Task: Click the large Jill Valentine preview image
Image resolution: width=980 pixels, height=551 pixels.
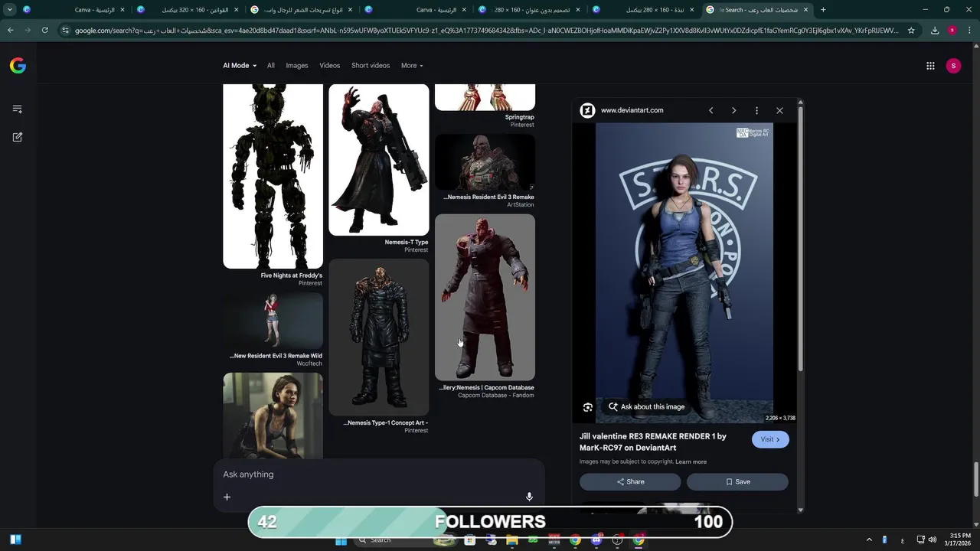Action: 684,272
